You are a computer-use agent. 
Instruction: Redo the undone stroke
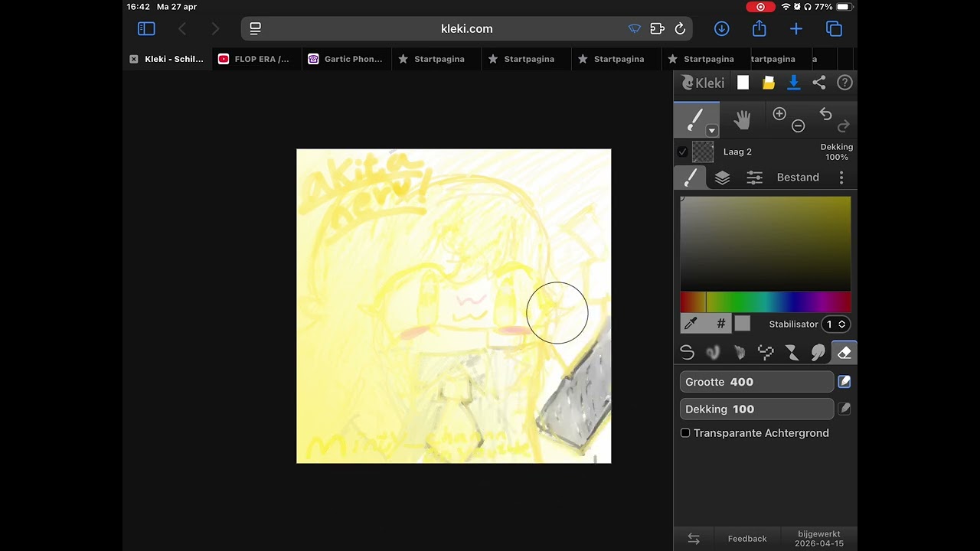tap(844, 126)
